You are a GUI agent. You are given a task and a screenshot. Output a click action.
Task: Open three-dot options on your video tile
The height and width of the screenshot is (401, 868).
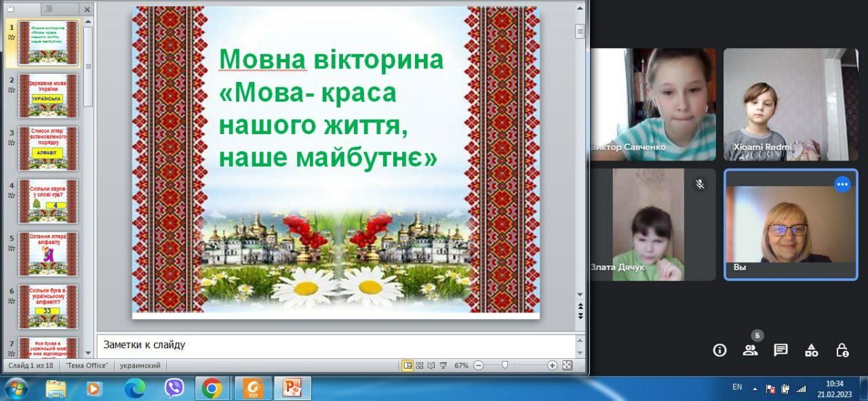[x=842, y=184]
